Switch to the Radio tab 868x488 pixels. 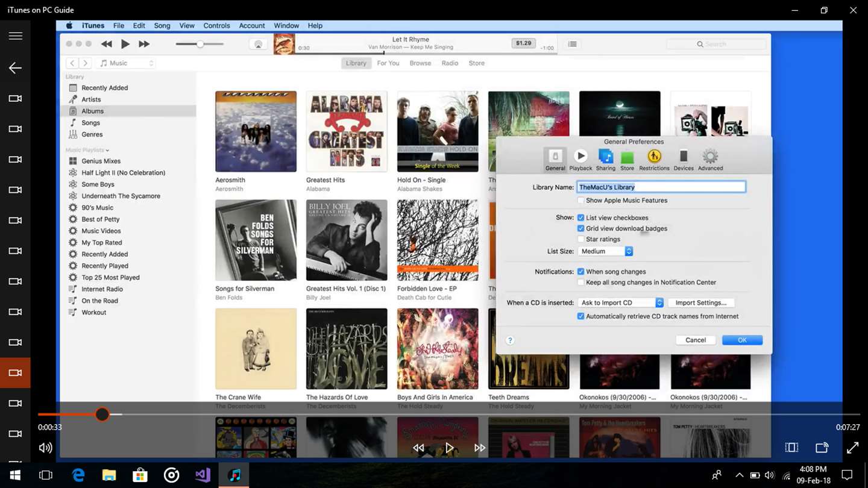450,63
